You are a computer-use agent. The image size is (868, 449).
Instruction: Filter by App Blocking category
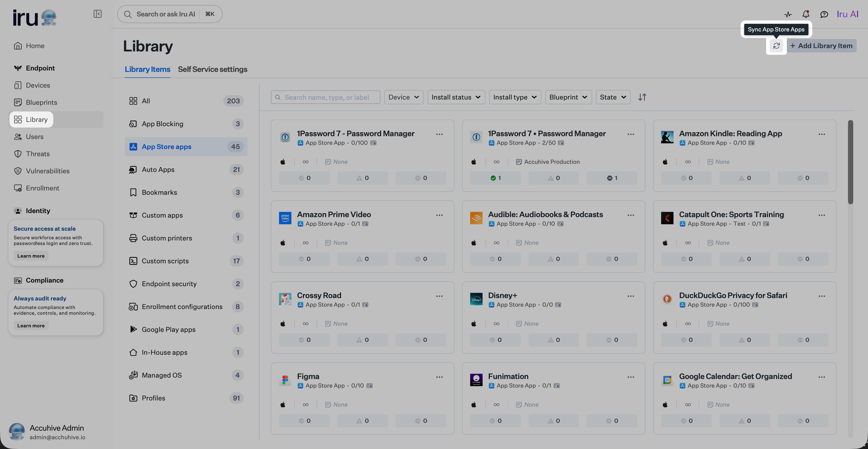[186, 124]
